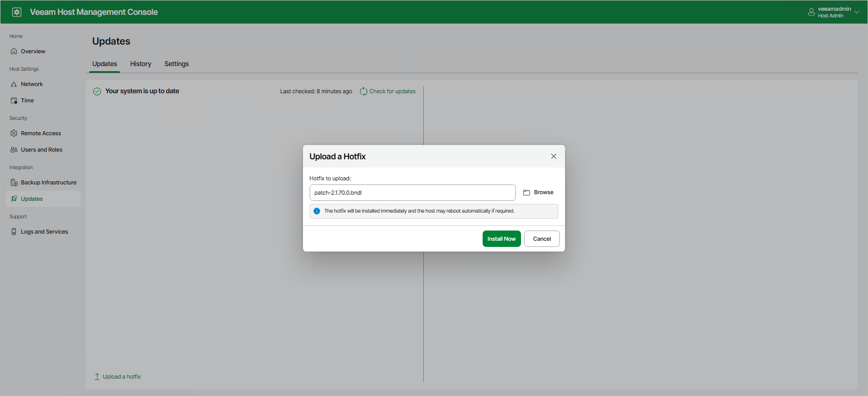868x396 pixels.
Task: Click the Time clock icon
Action: (14, 100)
